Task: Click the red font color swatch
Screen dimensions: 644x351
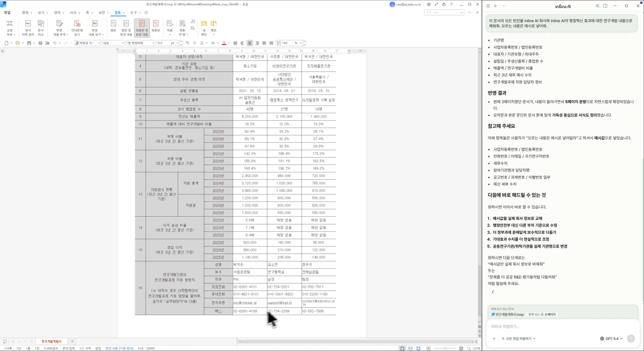Action: pyautogui.click(x=224, y=43)
